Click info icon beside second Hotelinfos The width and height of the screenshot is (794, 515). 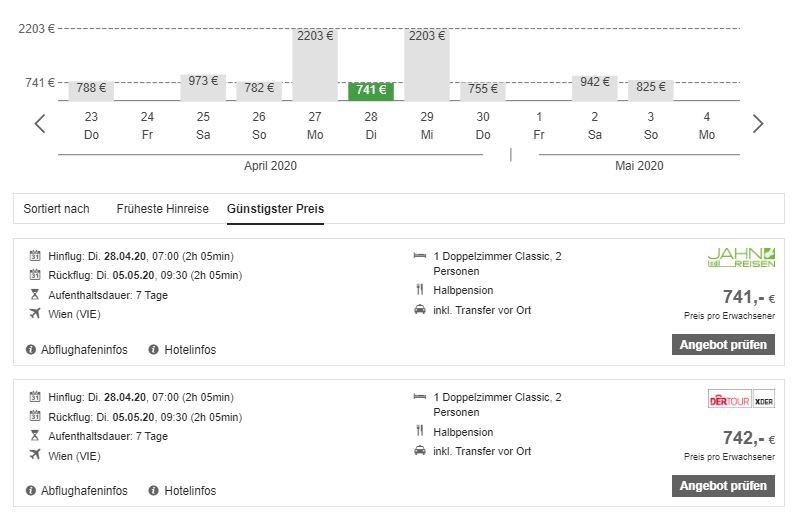tap(153, 491)
